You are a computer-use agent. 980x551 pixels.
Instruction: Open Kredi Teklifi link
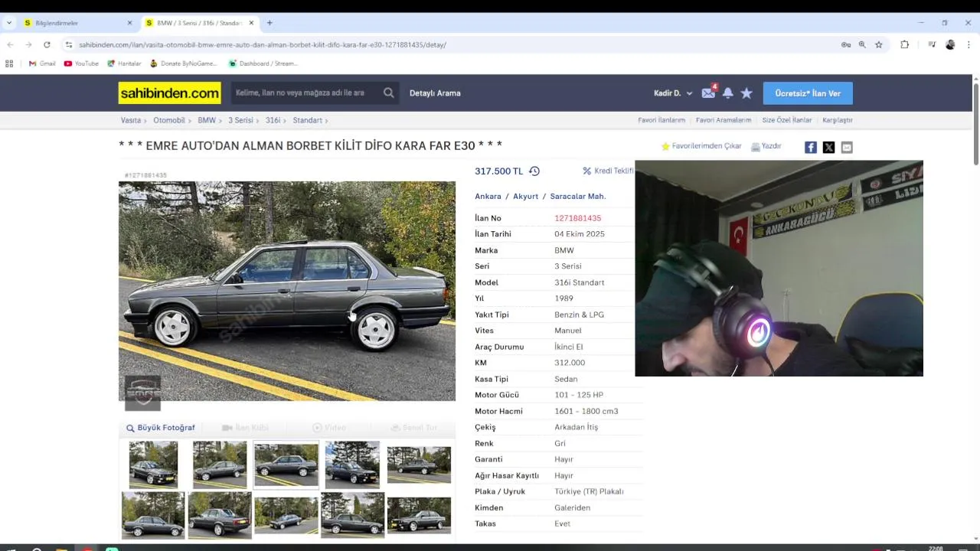pos(609,171)
